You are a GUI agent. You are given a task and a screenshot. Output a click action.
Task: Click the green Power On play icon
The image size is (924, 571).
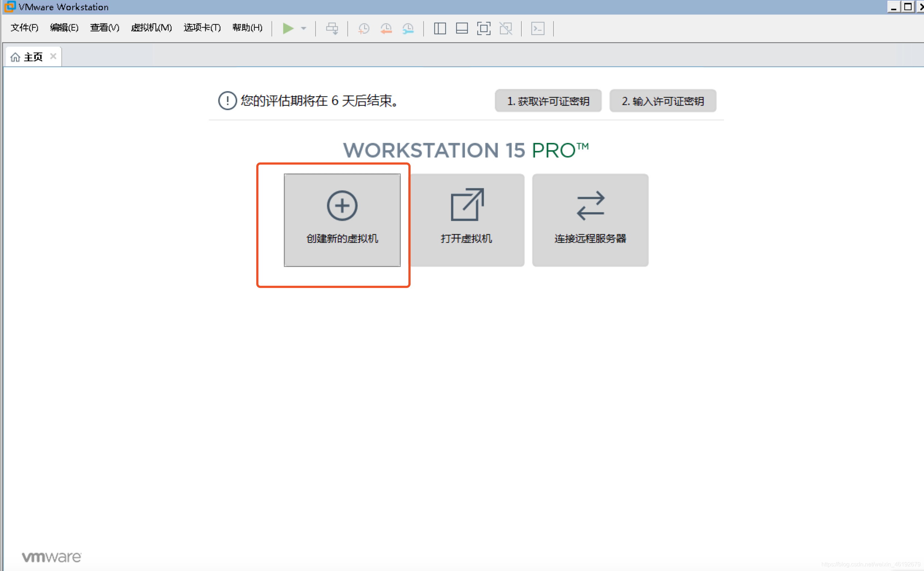click(288, 28)
